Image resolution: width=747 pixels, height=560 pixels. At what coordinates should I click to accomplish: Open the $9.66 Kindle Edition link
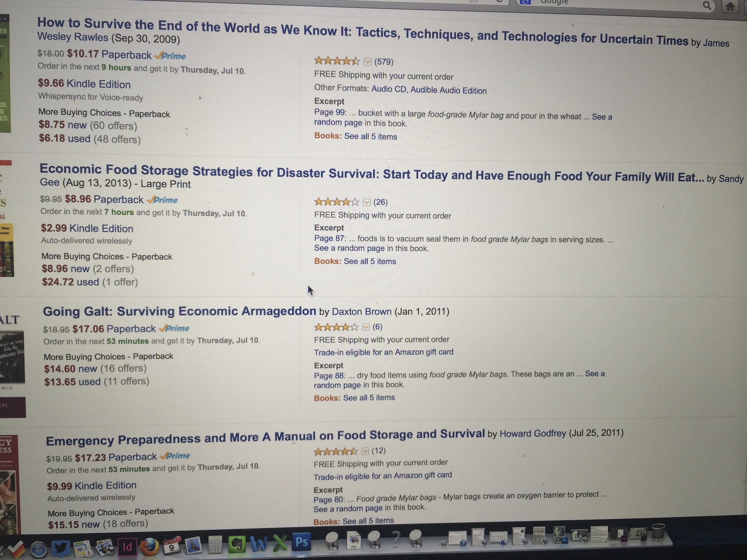[x=84, y=84]
